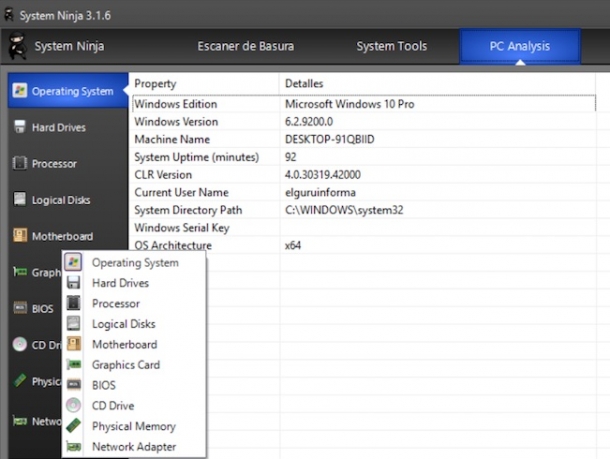Choose Operating System in popup menu
The image size is (610, 459).
(x=134, y=263)
